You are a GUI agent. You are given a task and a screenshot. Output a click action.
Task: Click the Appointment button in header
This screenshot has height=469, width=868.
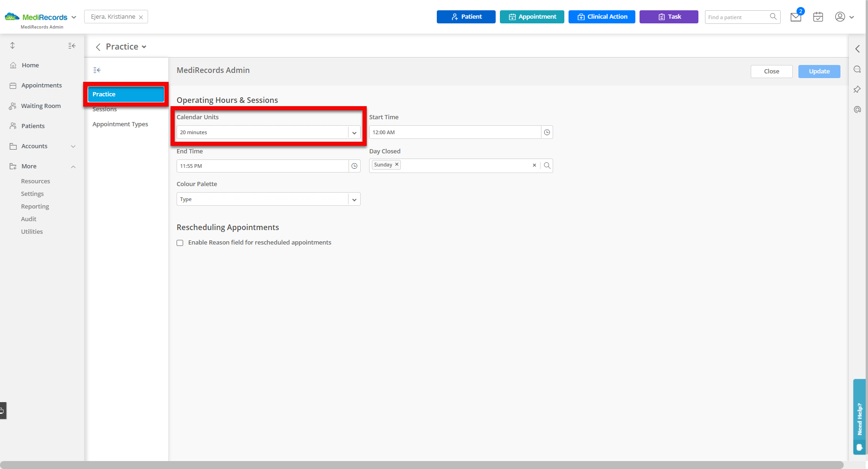pos(532,17)
